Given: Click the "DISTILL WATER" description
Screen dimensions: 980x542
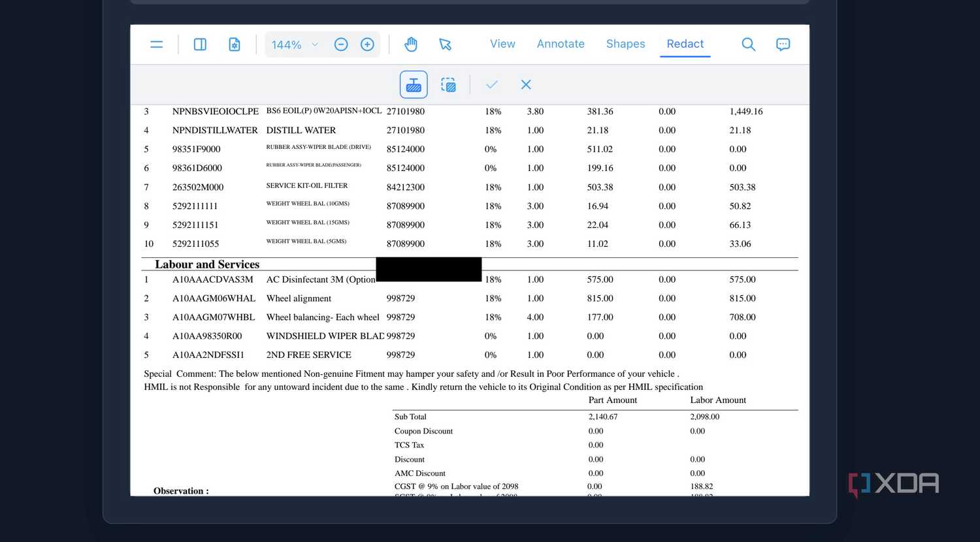Looking at the screenshot, I should pos(301,131).
